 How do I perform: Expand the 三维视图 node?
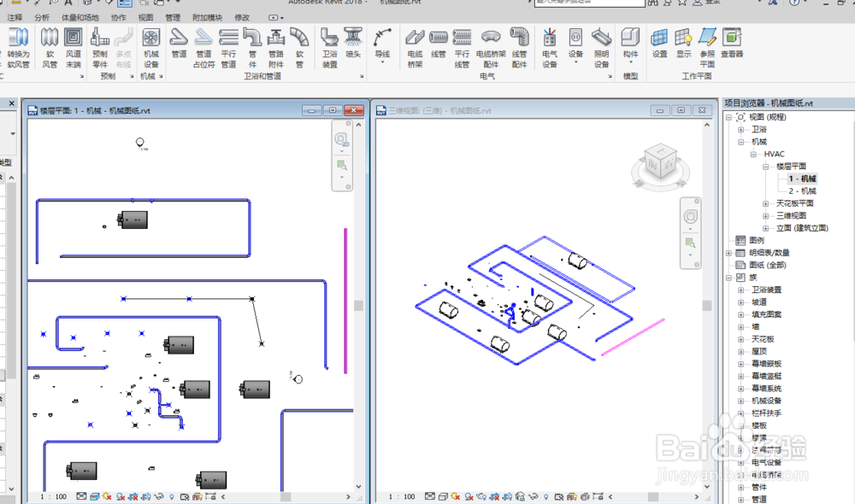coord(765,216)
